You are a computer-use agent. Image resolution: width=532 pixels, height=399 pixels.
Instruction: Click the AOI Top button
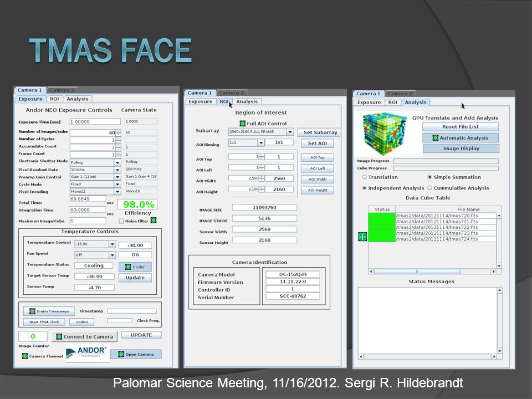[317, 157]
